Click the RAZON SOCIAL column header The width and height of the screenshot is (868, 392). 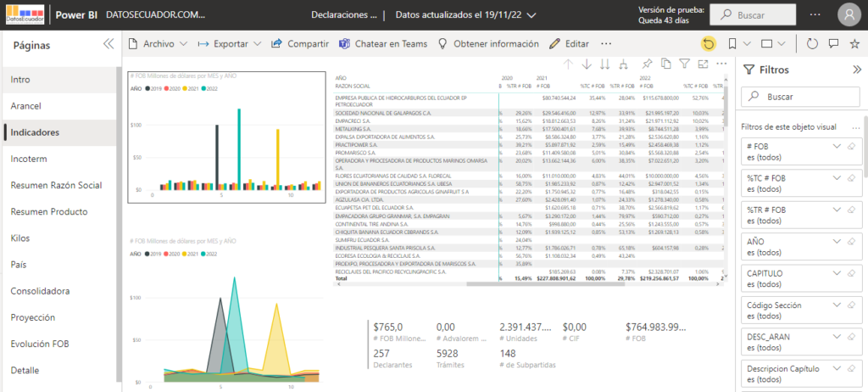353,86
